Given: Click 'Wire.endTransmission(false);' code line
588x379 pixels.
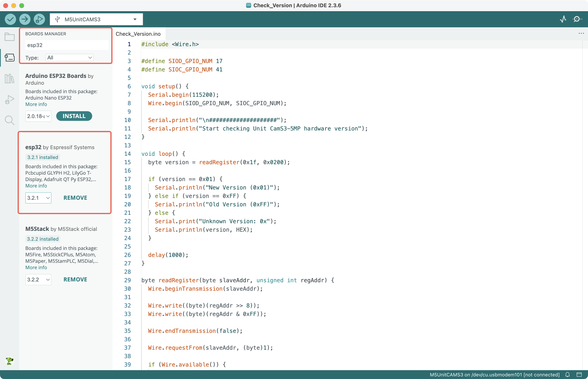Looking at the screenshot, I should [x=195, y=331].
